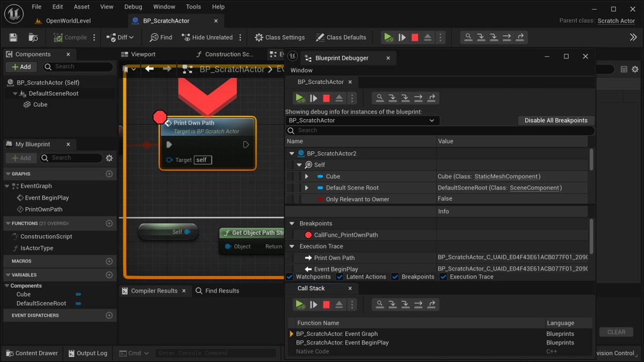
Task: Click Stop in Blueprint Debugger top toolbar
Action: pyautogui.click(x=326, y=98)
